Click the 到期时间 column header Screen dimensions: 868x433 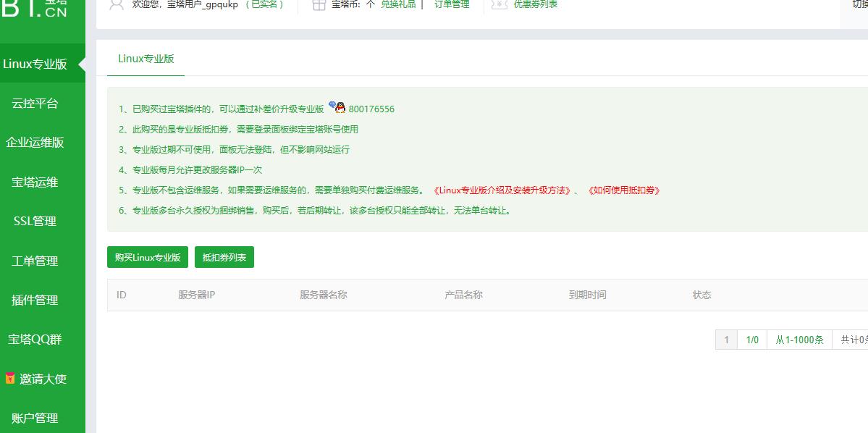coord(587,295)
